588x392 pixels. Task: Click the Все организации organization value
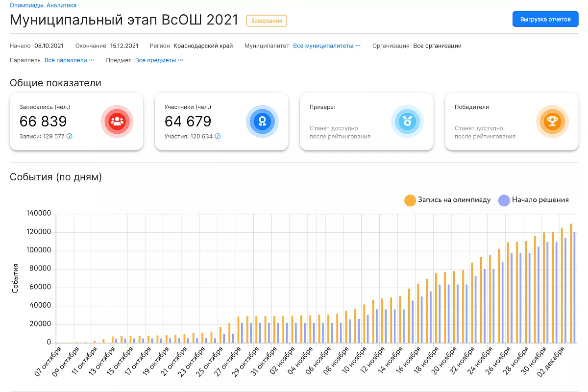point(437,46)
